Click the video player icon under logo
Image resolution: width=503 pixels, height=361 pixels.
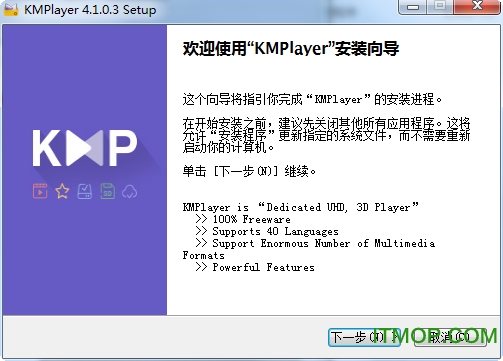click(x=40, y=191)
